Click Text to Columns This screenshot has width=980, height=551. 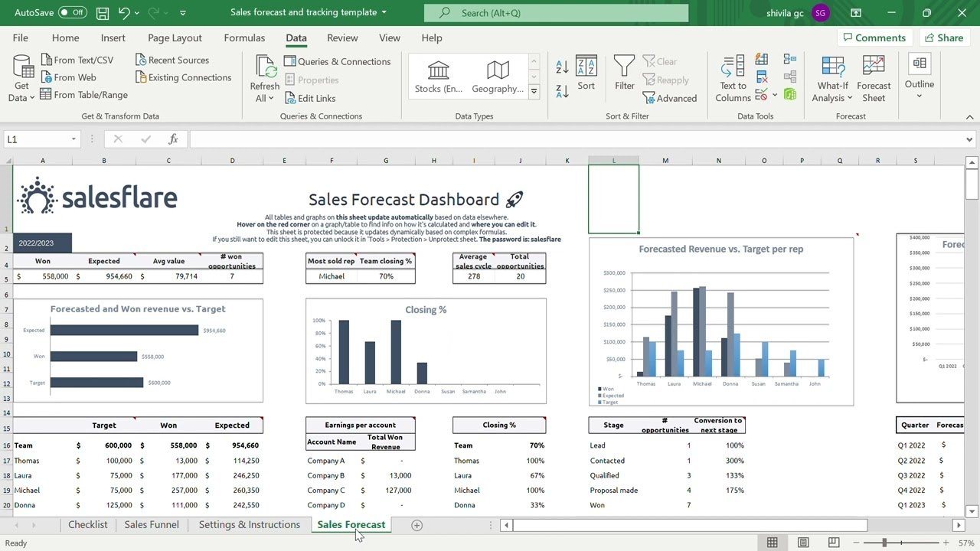tap(733, 78)
